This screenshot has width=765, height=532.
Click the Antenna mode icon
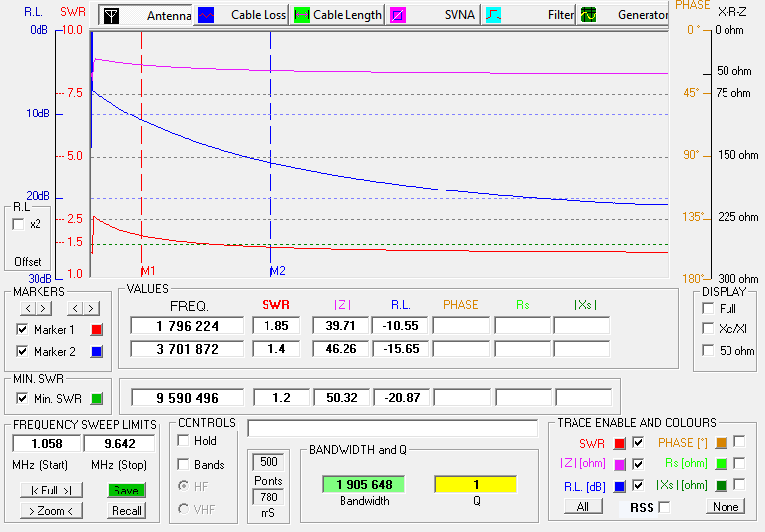click(112, 15)
